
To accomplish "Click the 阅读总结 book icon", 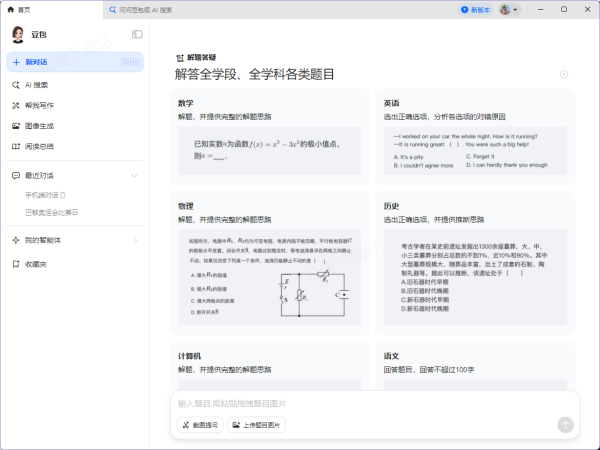I will (x=16, y=146).
